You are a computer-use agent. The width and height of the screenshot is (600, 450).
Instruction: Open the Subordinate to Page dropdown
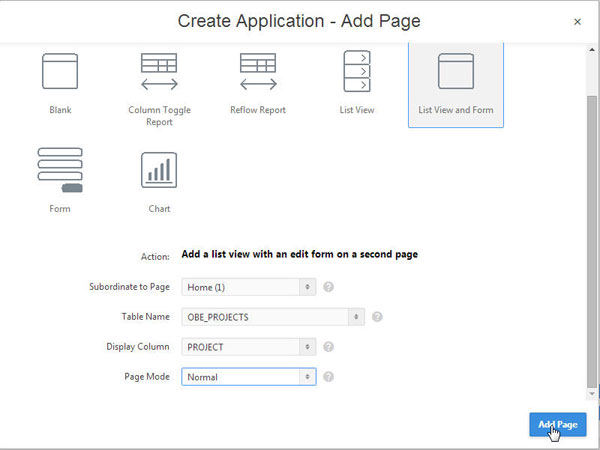click(x=249, y=287)
